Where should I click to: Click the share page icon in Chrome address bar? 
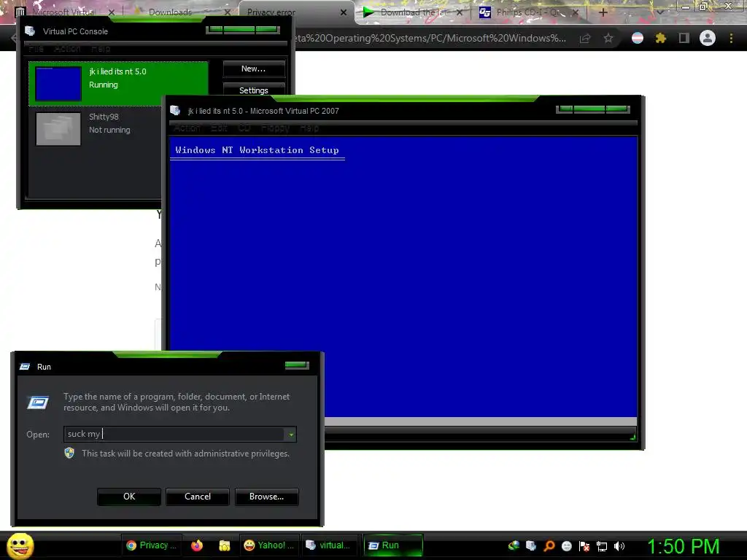(585, 38)
